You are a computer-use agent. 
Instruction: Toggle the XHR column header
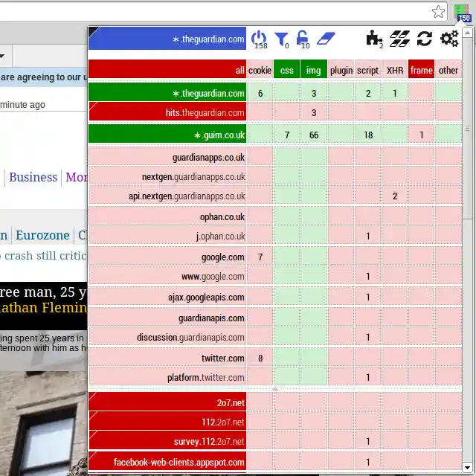click(x=395, y=69)
